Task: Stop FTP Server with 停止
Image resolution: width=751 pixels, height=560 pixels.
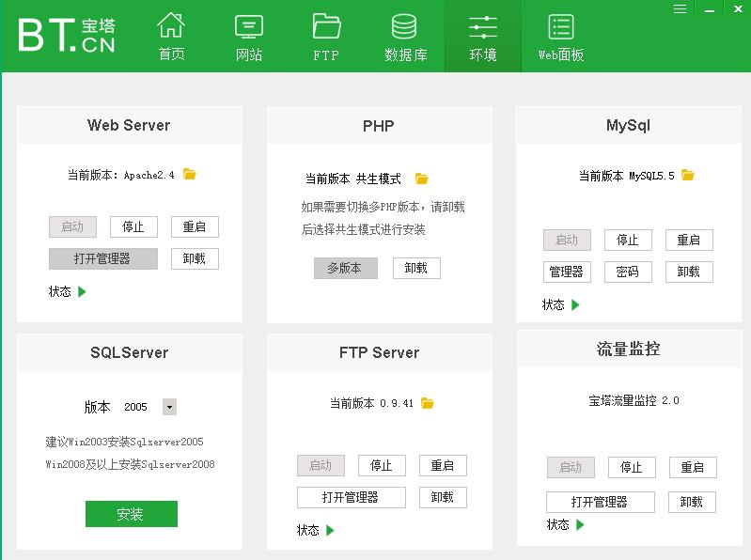Action: click(382, 466)
